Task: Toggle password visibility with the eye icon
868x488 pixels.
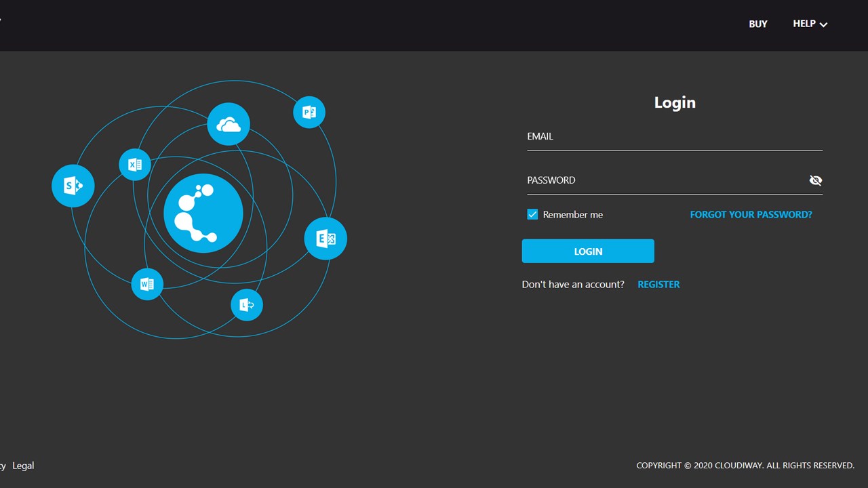Action: tap(816, 180)
